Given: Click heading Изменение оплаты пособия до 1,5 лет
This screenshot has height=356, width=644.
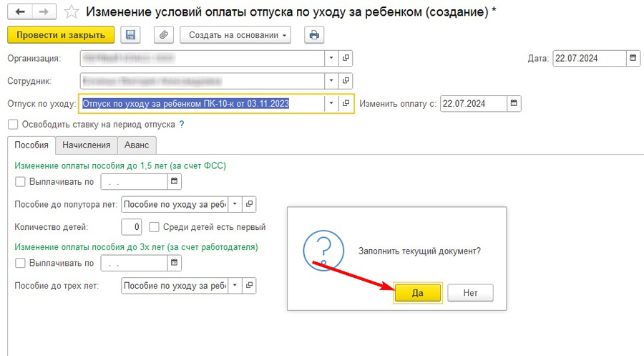Looking at the screenshot, I should coord(120,165).
